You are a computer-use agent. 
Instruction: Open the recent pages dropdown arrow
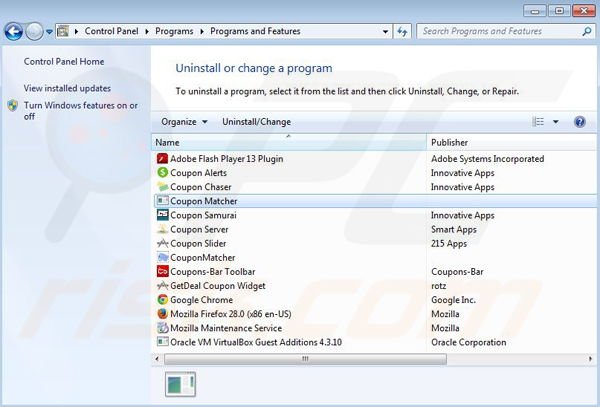coord(49,32)
